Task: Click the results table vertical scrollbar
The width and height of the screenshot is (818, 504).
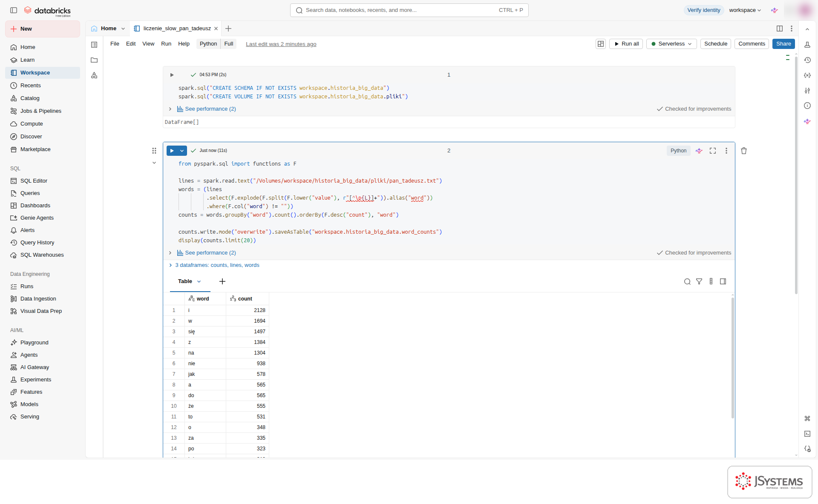Action: pos(733,358)
